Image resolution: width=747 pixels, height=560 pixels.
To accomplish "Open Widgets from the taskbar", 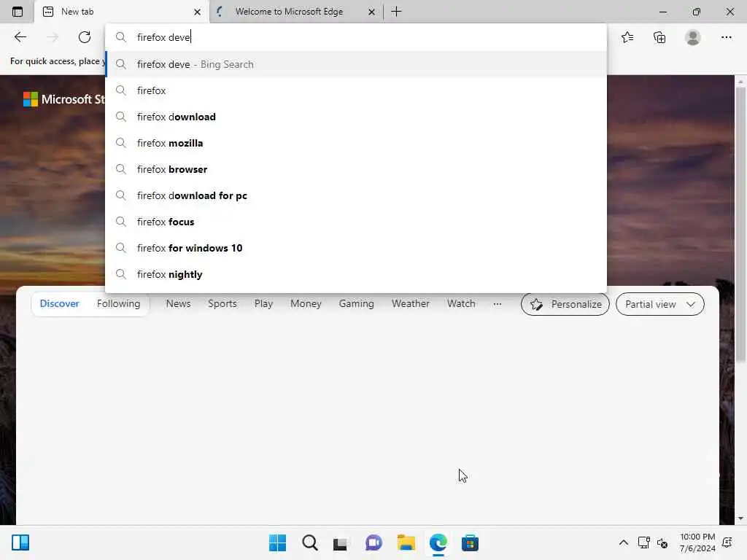I will (20, 542).
